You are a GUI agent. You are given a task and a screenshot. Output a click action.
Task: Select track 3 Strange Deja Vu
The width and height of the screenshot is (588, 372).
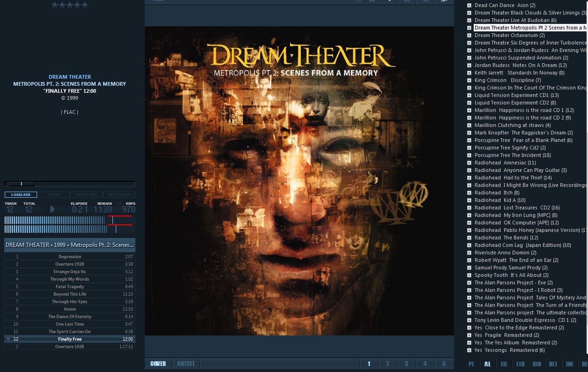pos(70,272)
